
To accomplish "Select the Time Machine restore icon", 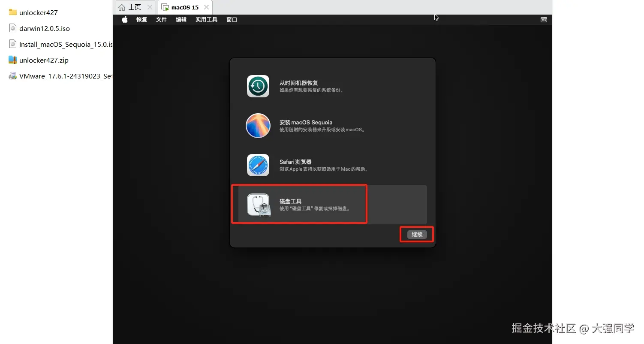I will 258,86.
